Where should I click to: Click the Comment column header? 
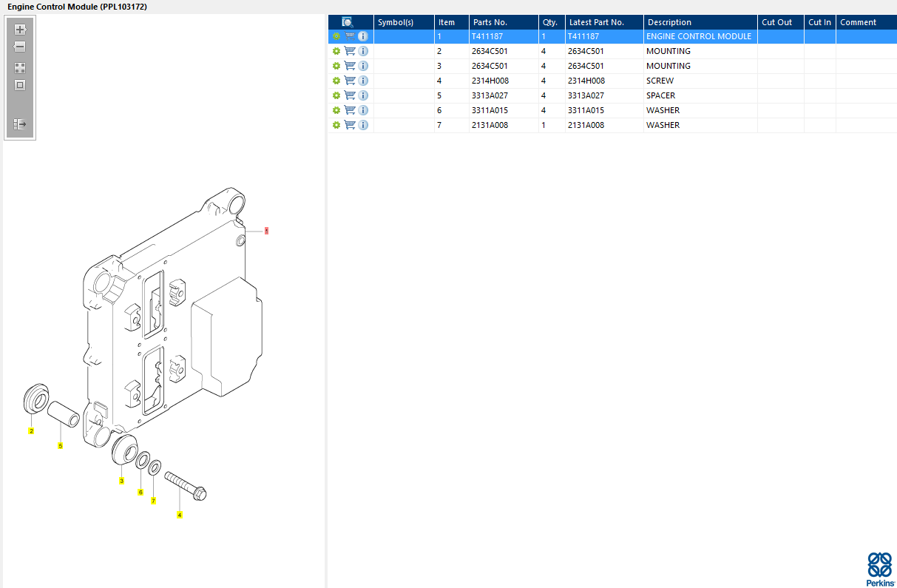866,22
